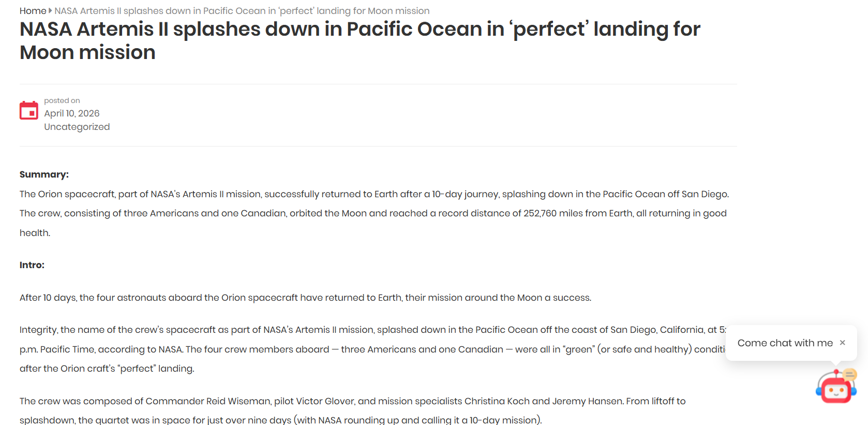Click the orange speech badge on robot

point(850,374)
